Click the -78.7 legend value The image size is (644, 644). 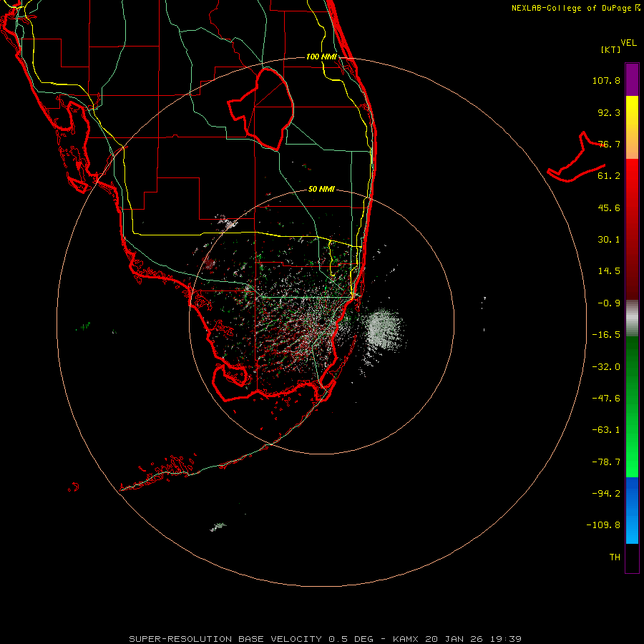(606, 462)
